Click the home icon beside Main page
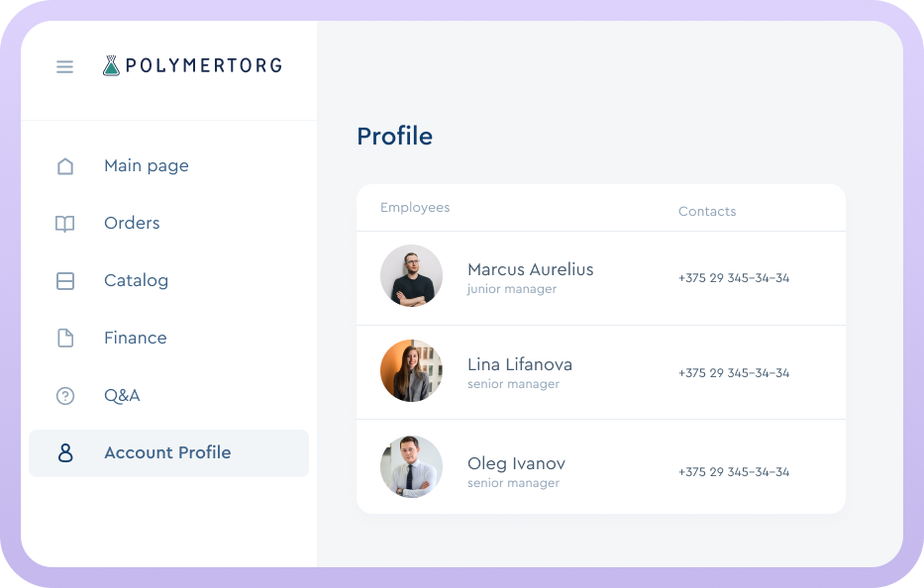924x588 pixels. point(65,166)
